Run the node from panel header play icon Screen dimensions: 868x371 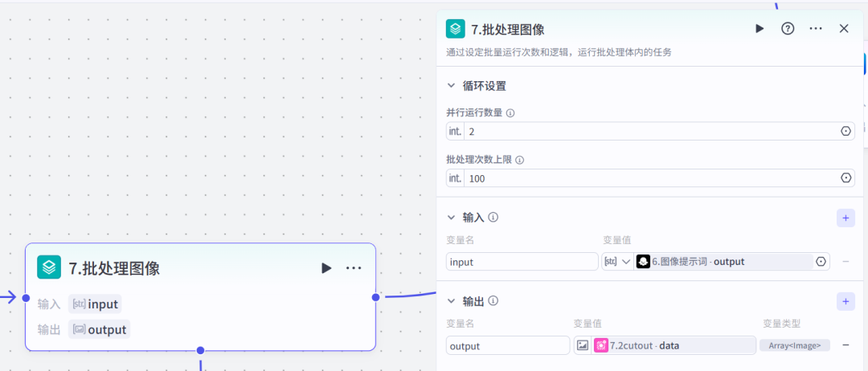point(759,29)
